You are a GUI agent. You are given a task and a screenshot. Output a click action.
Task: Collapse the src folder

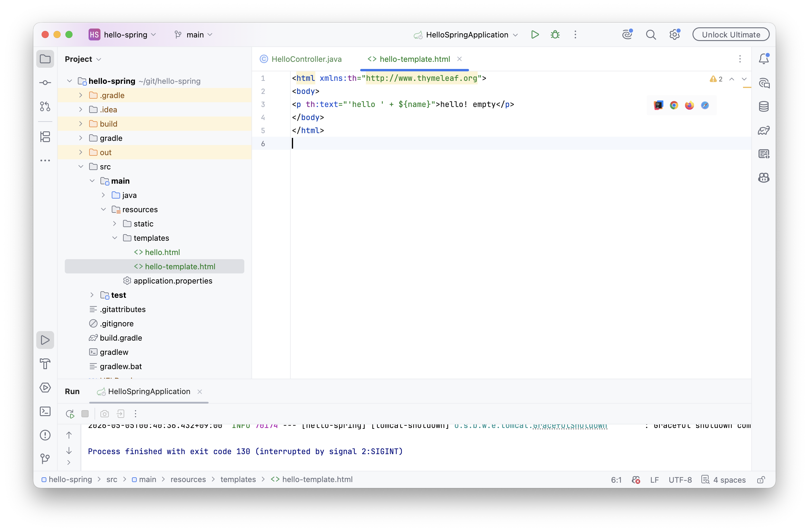[x=81, y=166]
